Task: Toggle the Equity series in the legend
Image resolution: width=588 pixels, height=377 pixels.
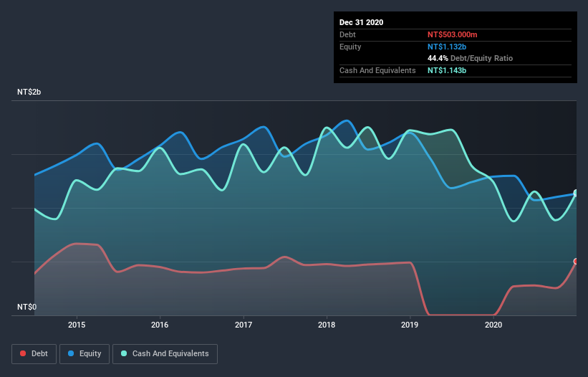Action: [85, 354]
